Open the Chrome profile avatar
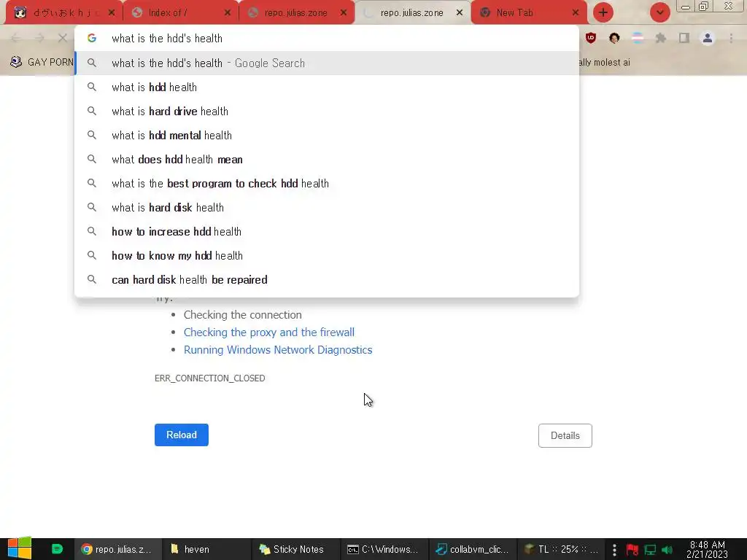The image size is (747, 560). click(x=708, y=38)
